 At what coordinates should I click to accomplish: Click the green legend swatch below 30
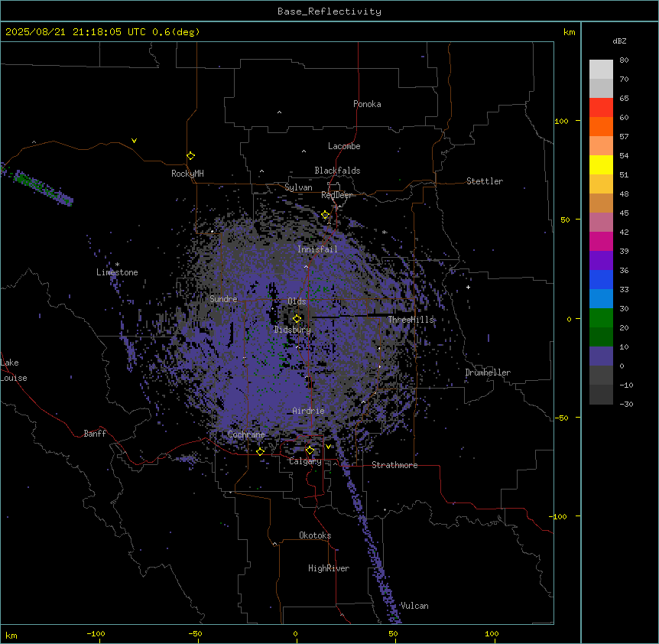pyautogui.click(x=601, y=318)
